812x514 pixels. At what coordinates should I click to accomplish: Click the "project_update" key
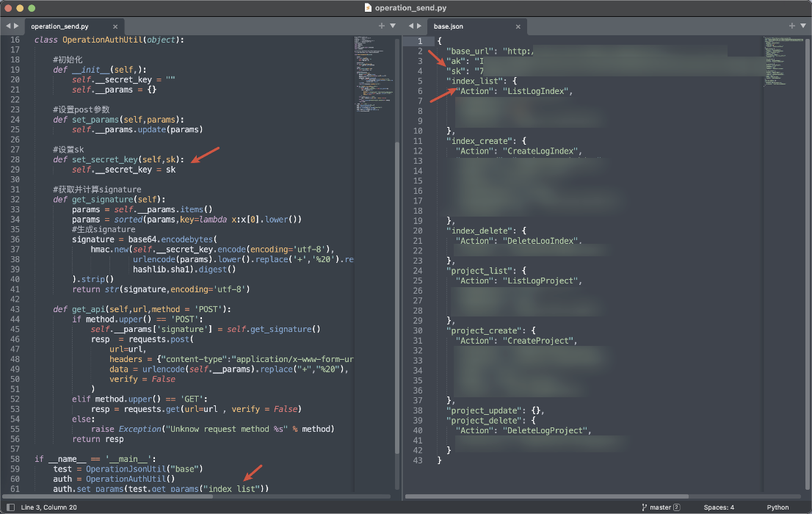coord(484,410)
